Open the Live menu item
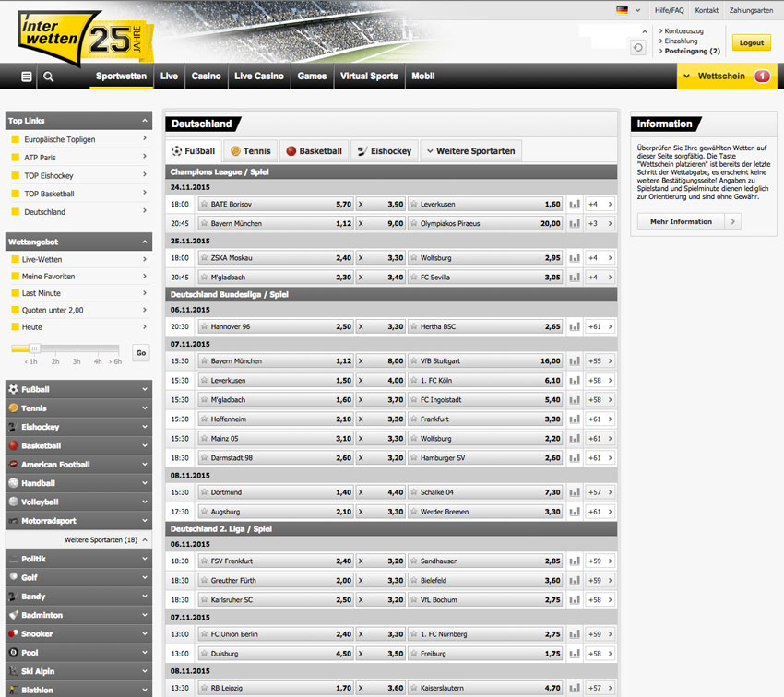This screenshot has width=784, height=697. tap(169, 76)
